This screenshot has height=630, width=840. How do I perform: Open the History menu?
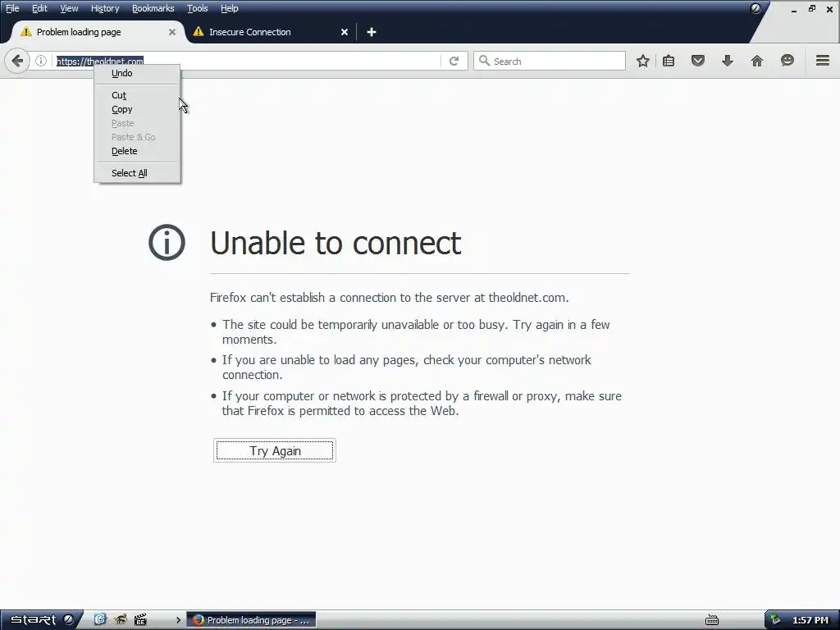point(104,8)
